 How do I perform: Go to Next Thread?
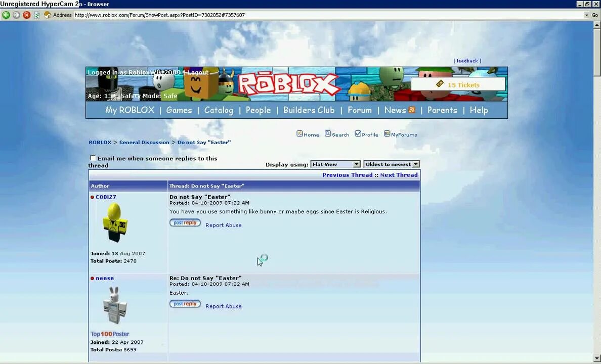click(x=399, y=175)
